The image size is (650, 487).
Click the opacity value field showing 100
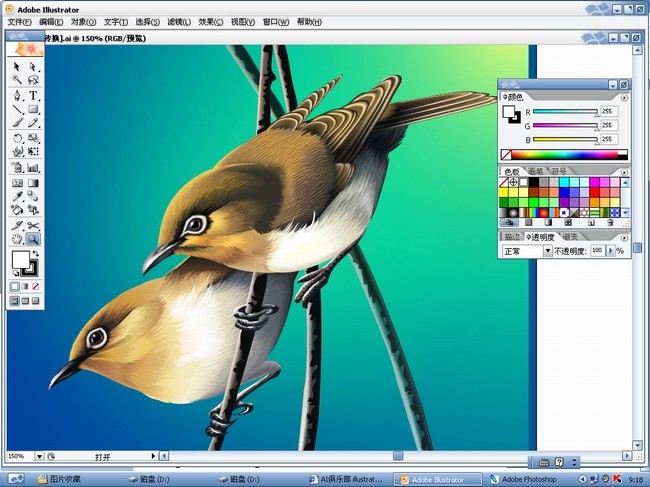(x=597, y=251)
